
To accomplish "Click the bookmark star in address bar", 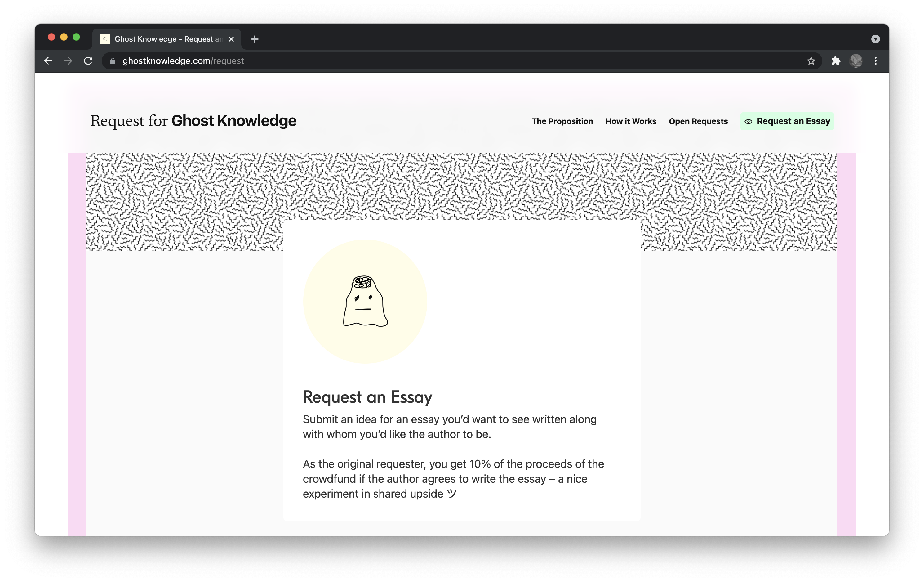I will [x=811, y=61].
